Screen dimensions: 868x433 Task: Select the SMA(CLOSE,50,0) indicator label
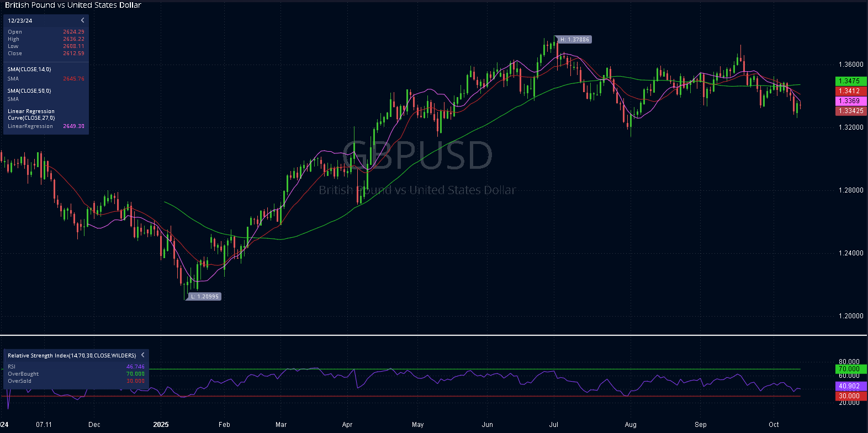[x=29, y=90]
